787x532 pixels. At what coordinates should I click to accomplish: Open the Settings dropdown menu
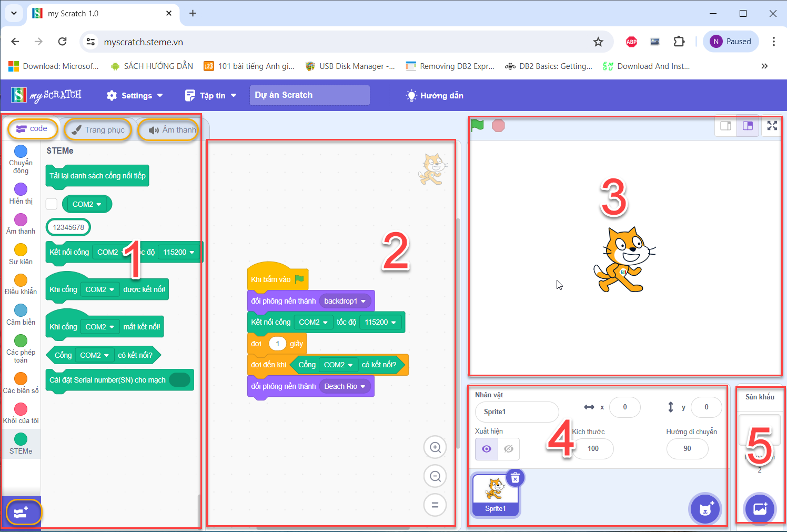135,95
